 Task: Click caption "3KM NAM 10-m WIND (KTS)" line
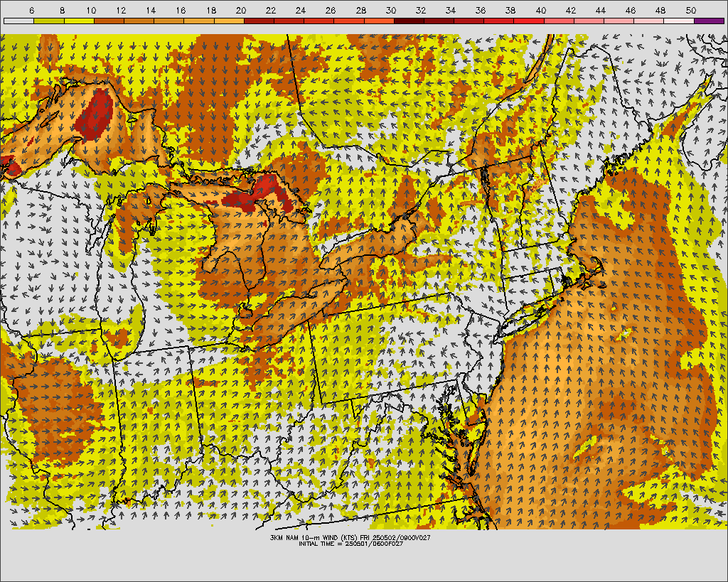(350, 538)
